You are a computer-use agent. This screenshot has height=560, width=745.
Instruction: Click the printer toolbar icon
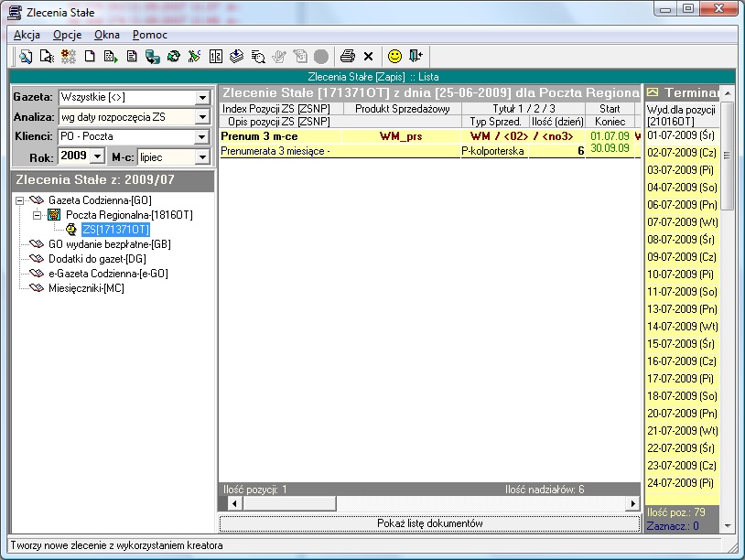(x=347, y=57)
